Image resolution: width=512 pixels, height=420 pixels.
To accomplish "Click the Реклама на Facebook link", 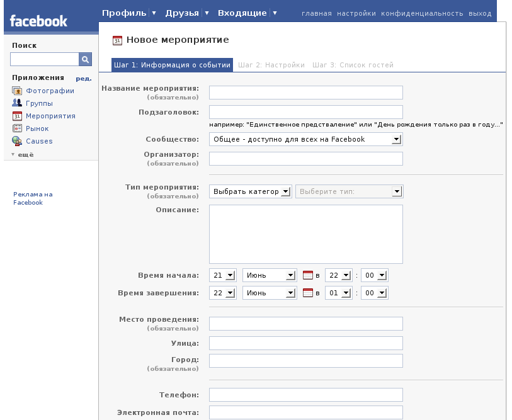I will tap(33, 198).
